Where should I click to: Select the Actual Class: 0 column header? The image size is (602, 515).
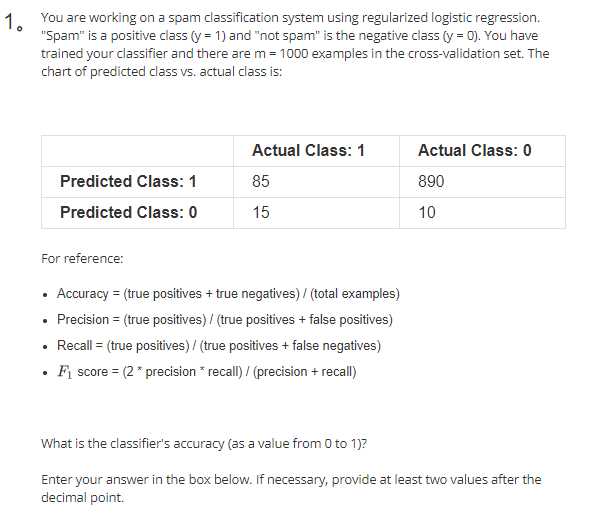pyautogui.click(x=475, y=150)
